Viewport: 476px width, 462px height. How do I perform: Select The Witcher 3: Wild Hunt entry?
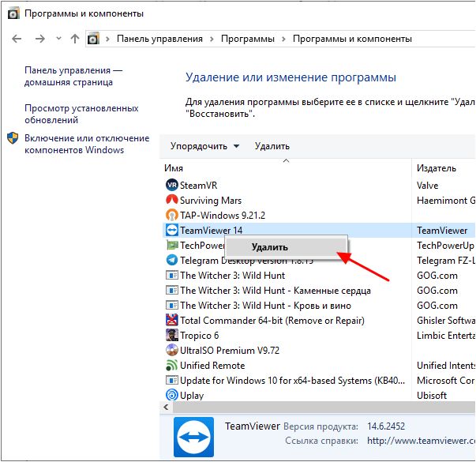(x=233, y=275)
